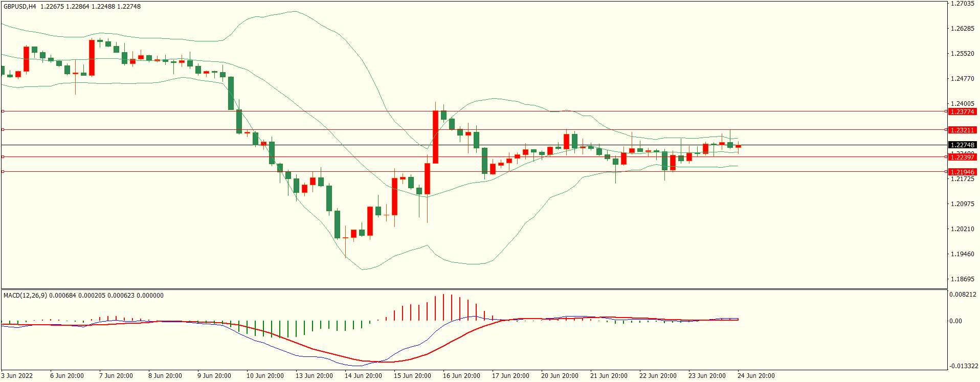
Task: Select the 10 Jun 20:00 time axis label
Action: point(265,376)
